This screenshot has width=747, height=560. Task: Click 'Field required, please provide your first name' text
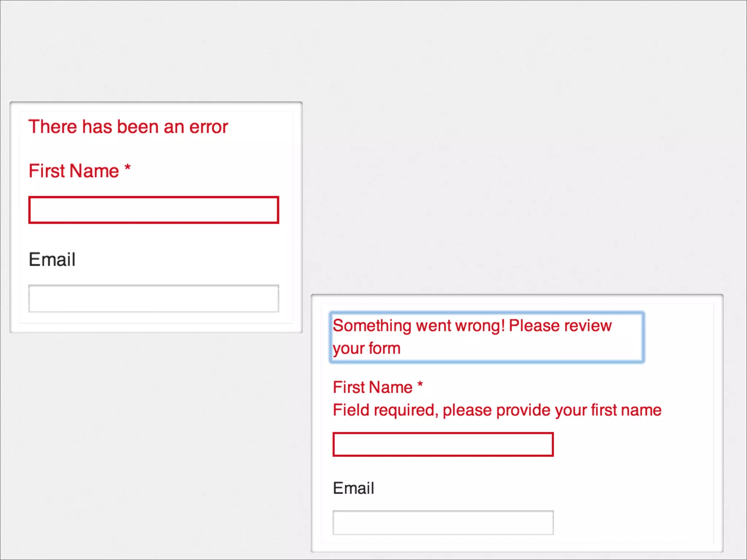[x=497, y=410]
